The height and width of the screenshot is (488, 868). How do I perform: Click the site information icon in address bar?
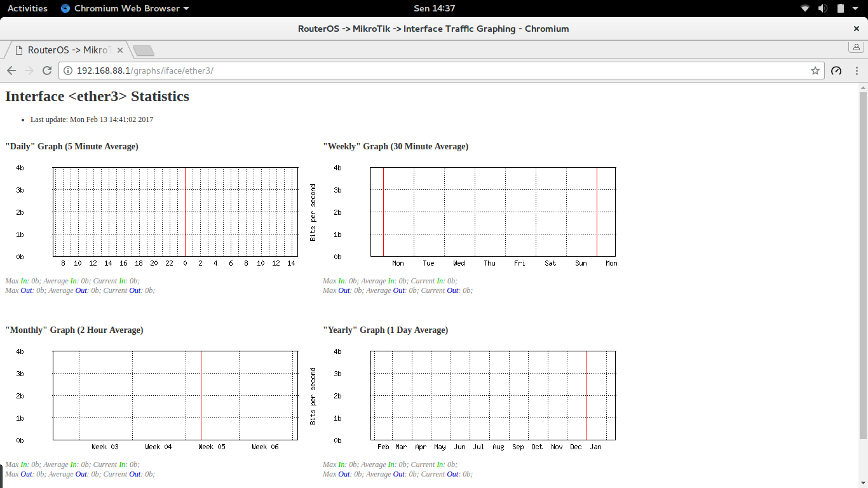point(68,71)
